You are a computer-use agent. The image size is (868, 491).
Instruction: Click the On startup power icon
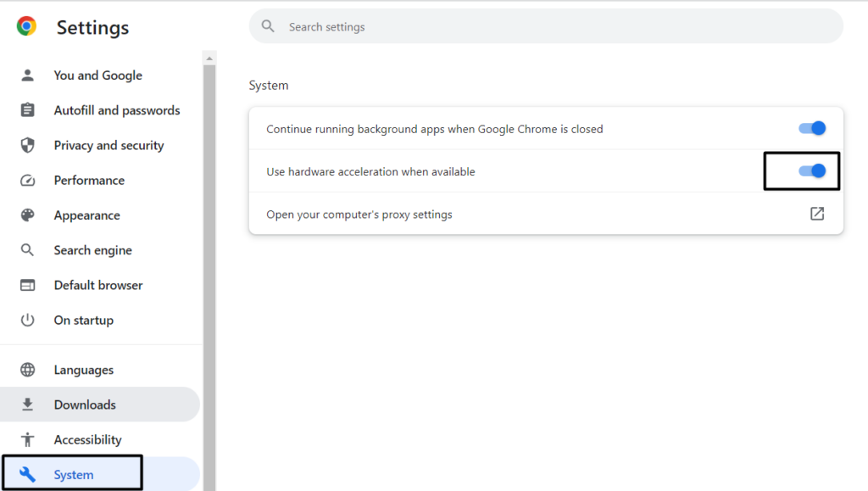[x=28, y=320]
